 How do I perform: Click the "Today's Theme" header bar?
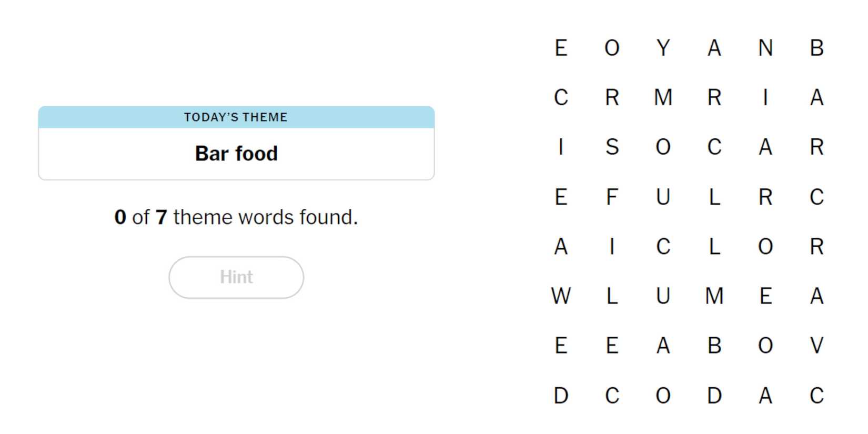[x=236, y=117]
